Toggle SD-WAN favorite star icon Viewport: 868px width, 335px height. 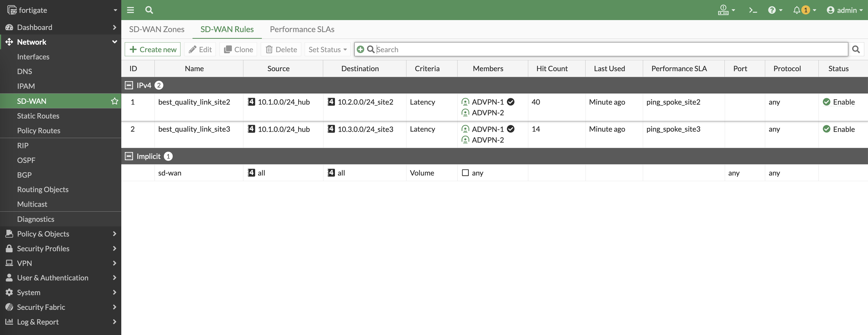(115, 101)
